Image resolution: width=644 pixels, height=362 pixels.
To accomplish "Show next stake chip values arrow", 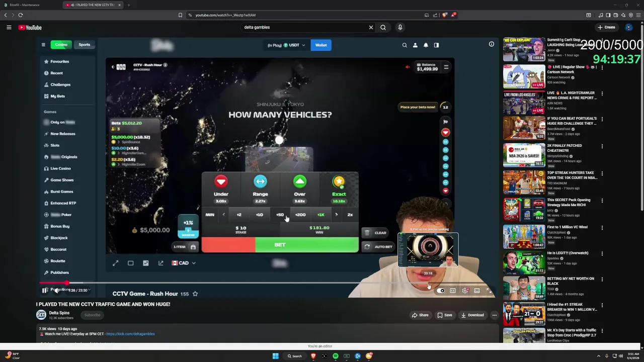I will pos(337,215).
